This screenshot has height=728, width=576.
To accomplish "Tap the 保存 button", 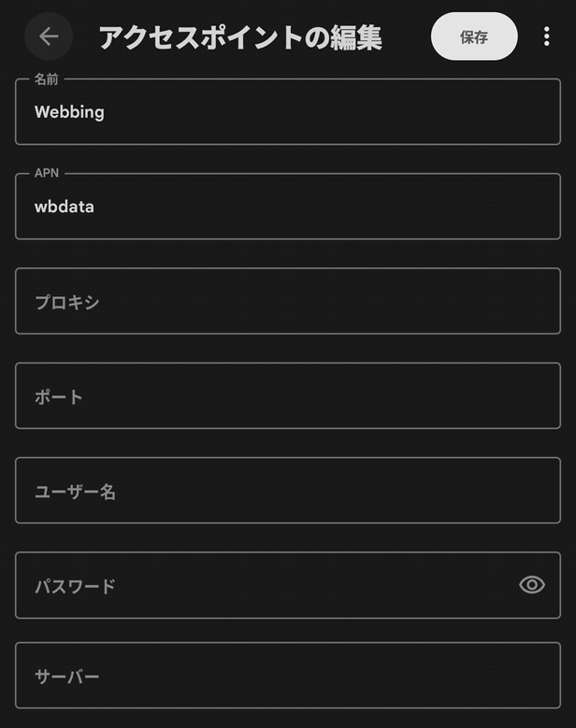I will click(x=474, y=36).
